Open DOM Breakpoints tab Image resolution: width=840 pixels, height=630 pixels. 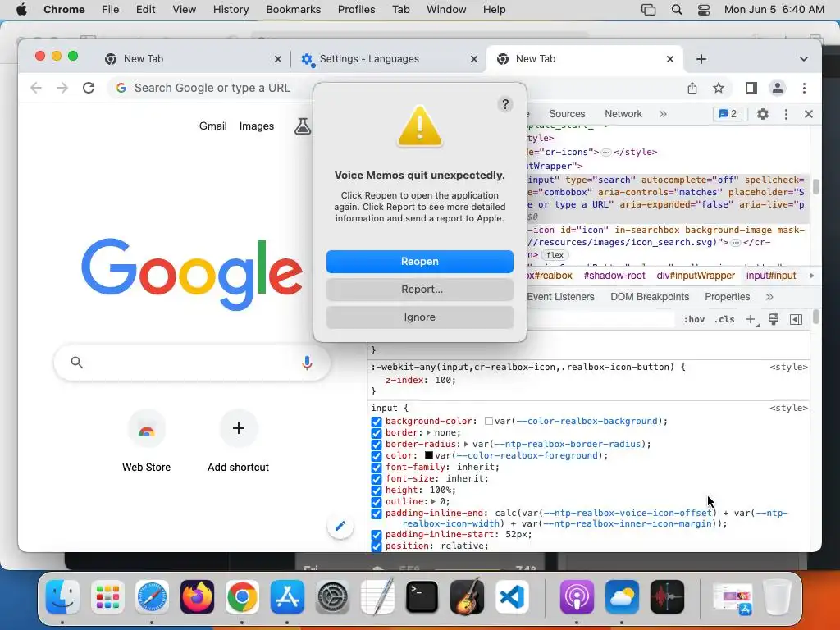click(650, 297)
